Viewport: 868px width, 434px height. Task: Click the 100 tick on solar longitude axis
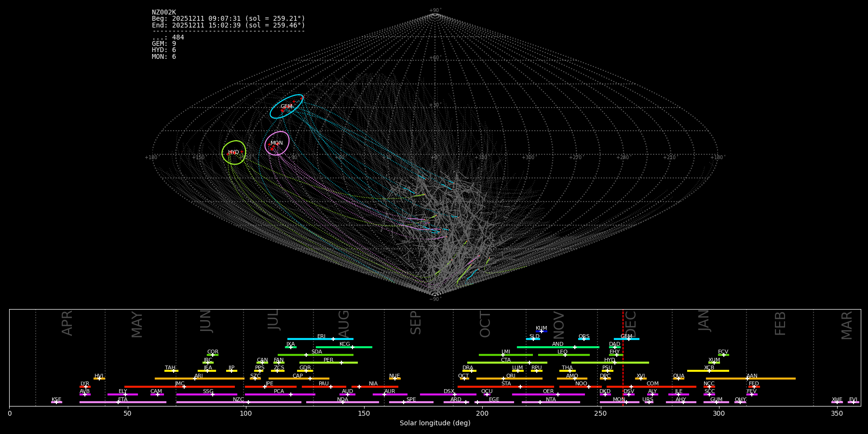coord(246,413)
